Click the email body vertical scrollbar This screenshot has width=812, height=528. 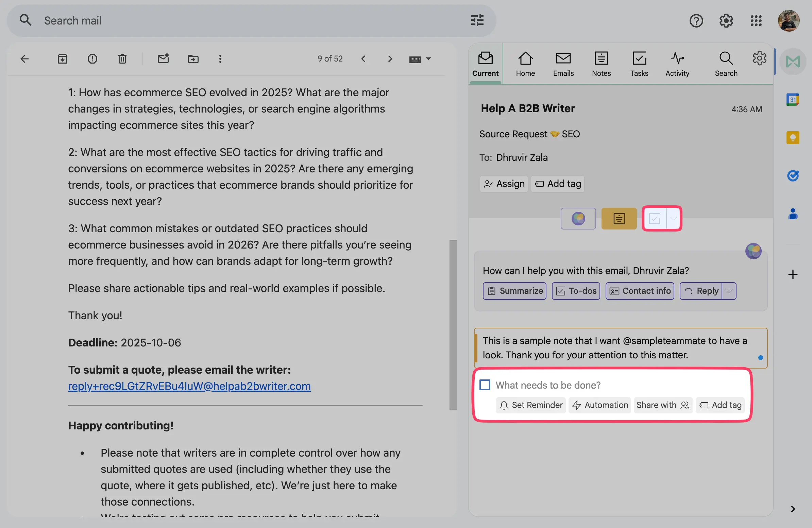pyautogui.click(x=453, y=325)
